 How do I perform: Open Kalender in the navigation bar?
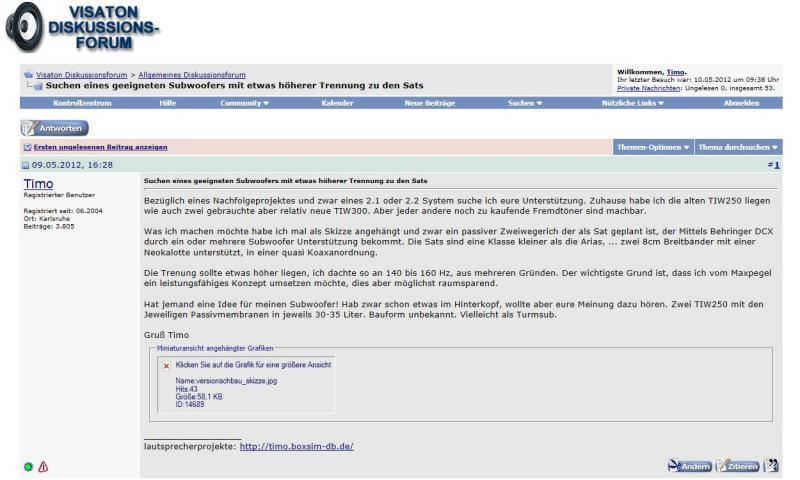337,103
